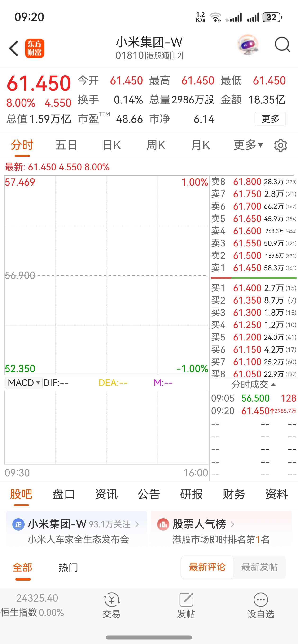Switch to the 五日 chart tab
The height and width of the screenshot is (644, 298).
click(x=66, y=145)
